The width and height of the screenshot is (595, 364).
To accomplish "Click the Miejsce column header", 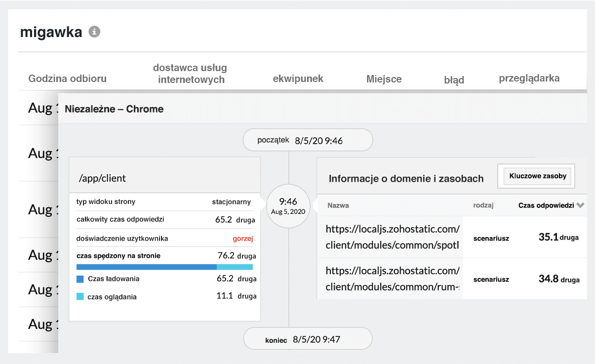I will pos(384,79).
